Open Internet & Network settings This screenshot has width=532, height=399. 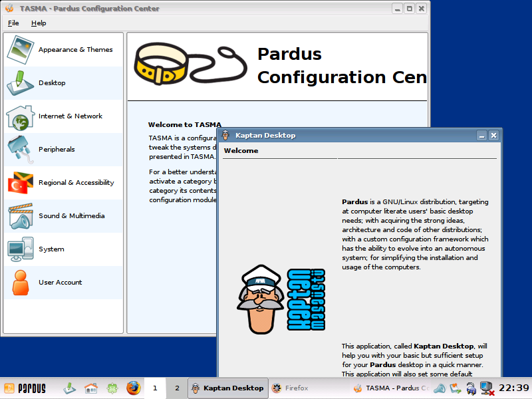point(63,116)
